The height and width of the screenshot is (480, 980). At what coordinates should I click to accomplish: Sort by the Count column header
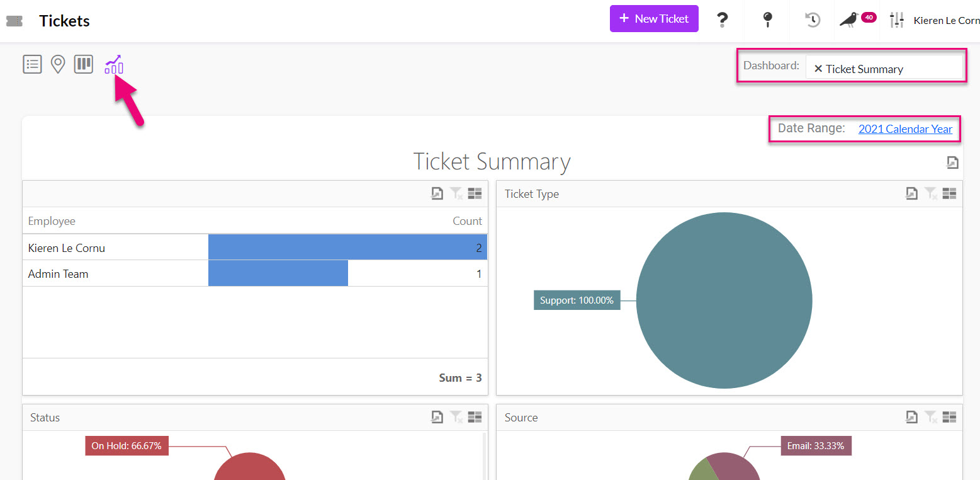(x=467, y=221)
